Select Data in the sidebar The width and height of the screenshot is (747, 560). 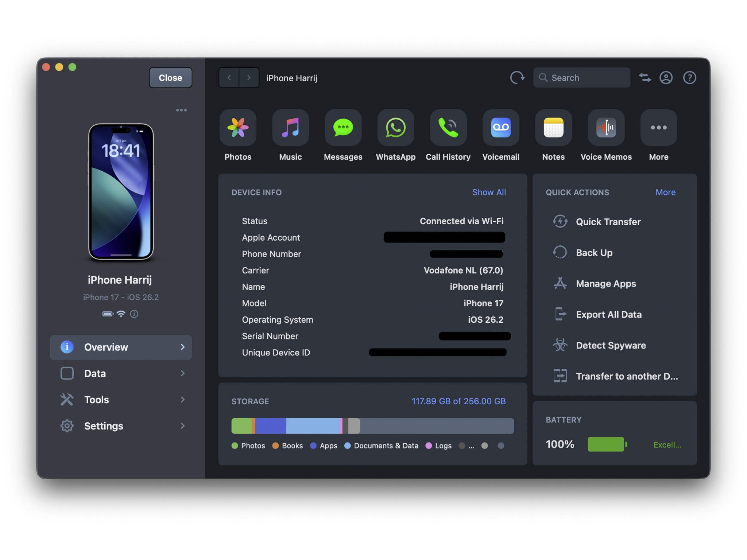point(121,373)
